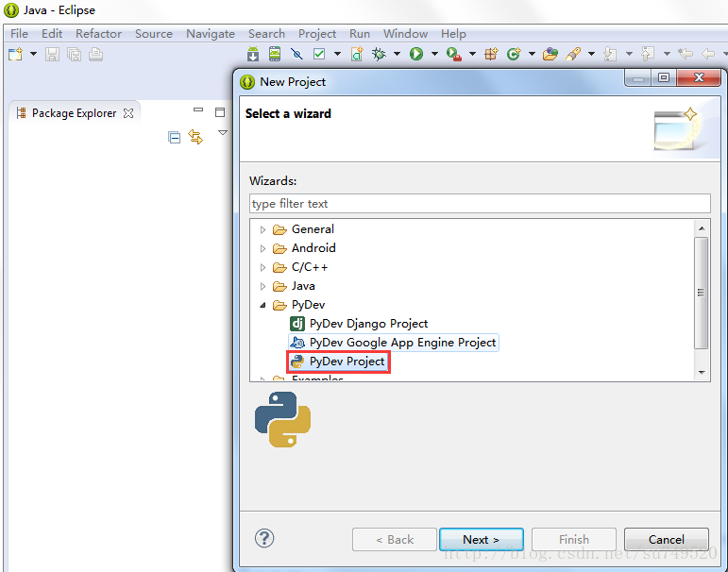Minimize the Package Explorer panel
Screen dimensions: 728x572
198,110
